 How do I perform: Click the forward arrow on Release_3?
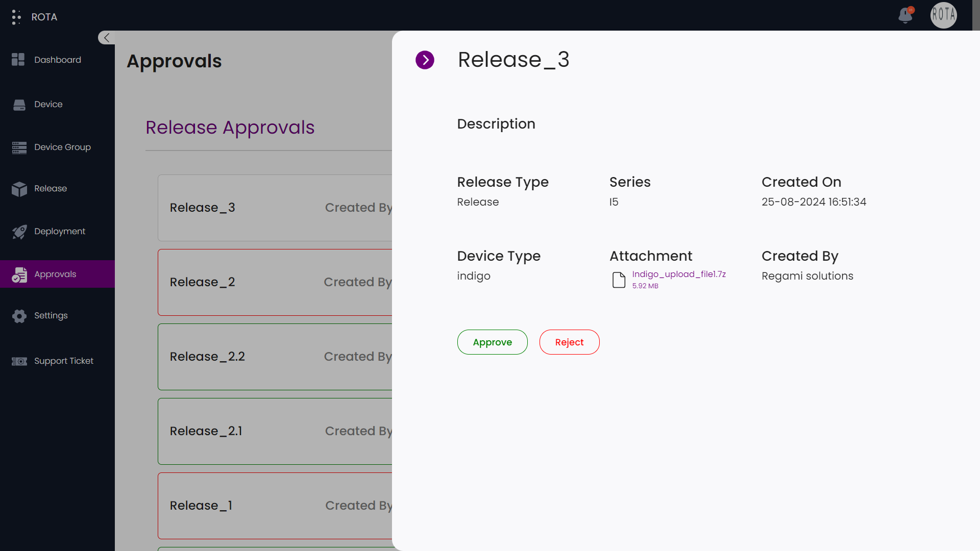tap(425, 60)
